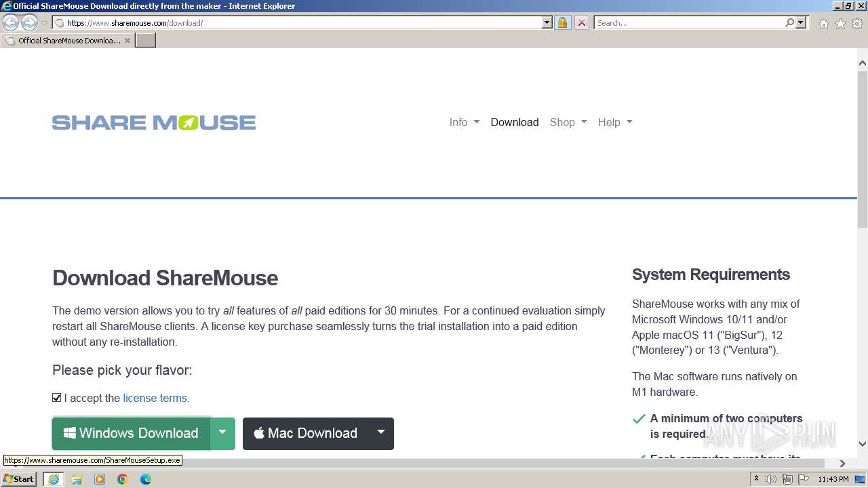
Task: Expand the Mac Download options arrow
Action: 381,433
